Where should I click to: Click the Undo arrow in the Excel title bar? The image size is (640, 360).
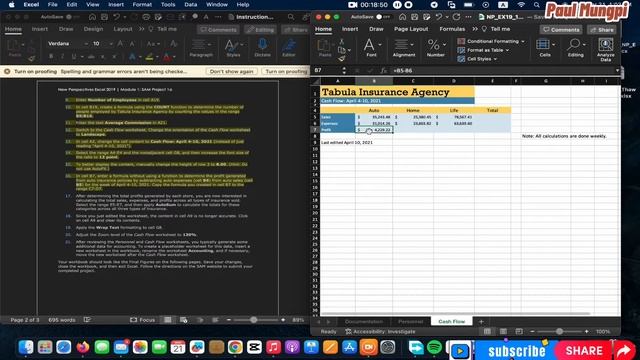(439, 17)
